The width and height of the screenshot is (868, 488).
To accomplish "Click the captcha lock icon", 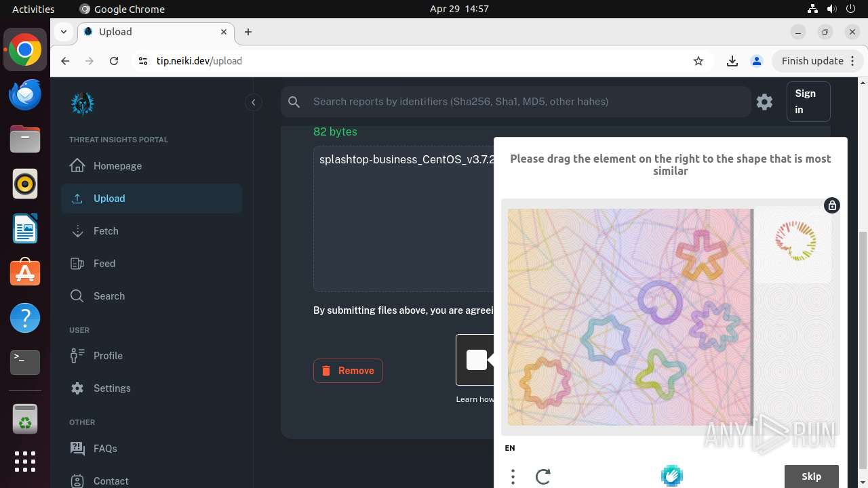I will coord(832,205).
